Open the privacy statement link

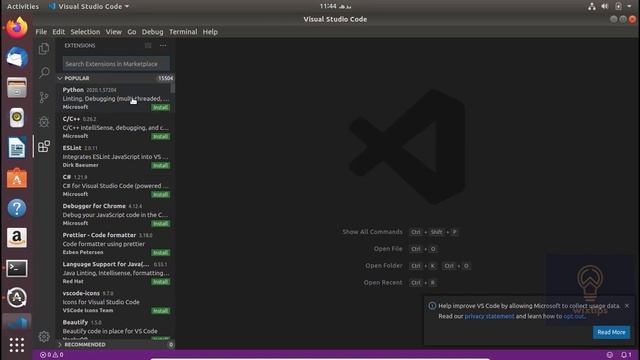pos(489,316)
